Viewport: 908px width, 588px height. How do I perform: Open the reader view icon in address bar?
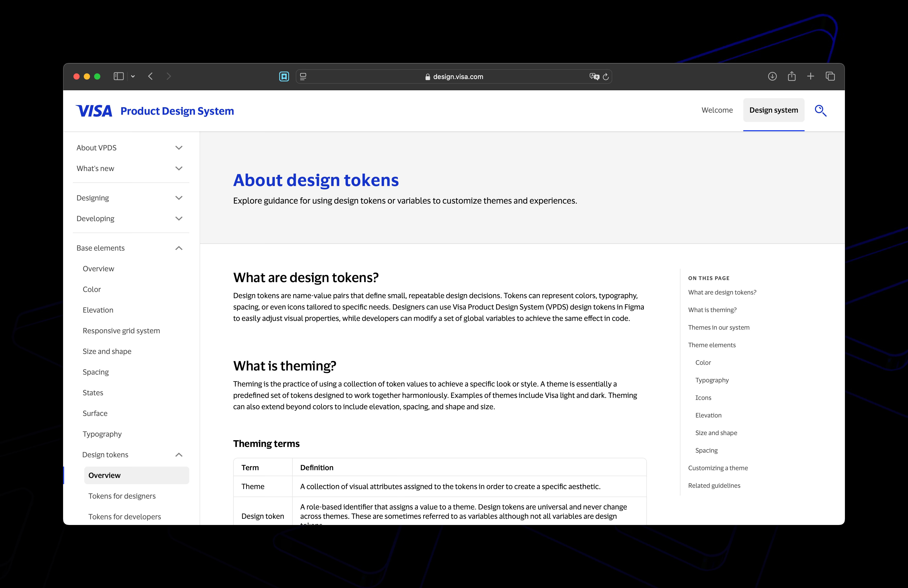[x=303, y=76]
